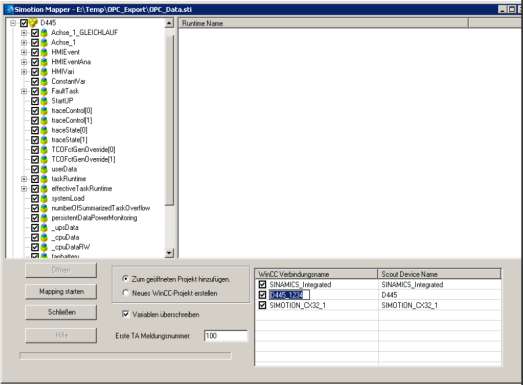Toggle the HMIEvent checkbox
This screenshot has width=523, height=385.
(35, 52)
